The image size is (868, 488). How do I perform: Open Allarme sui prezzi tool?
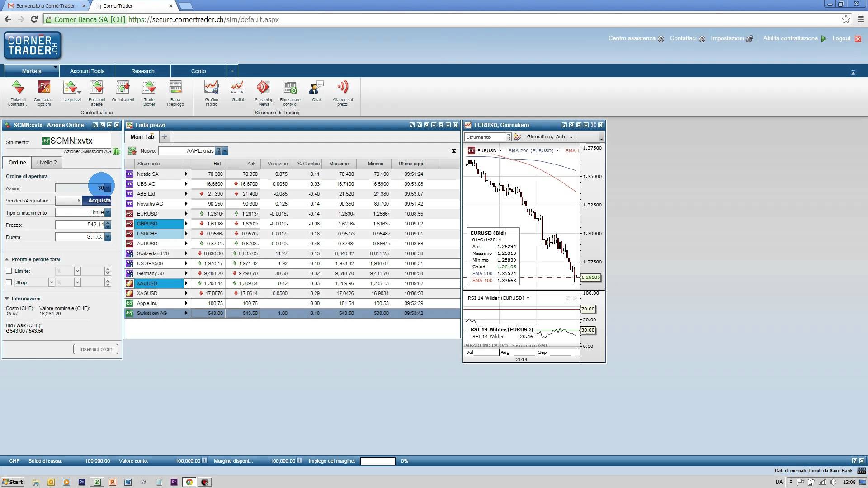(x=342, y=93)
